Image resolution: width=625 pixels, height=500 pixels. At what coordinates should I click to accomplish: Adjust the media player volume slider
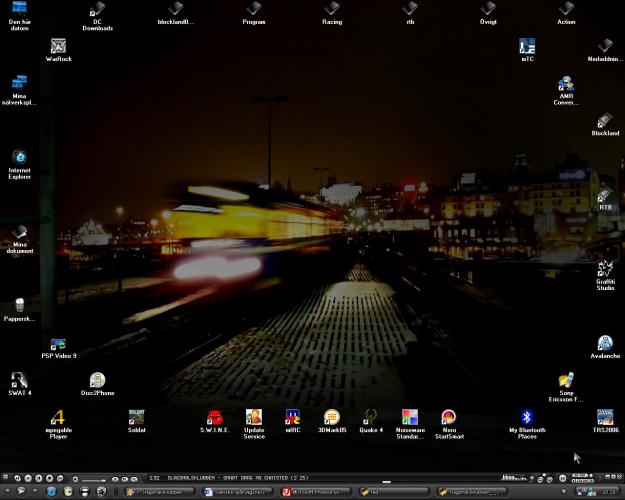coord(94,480)
